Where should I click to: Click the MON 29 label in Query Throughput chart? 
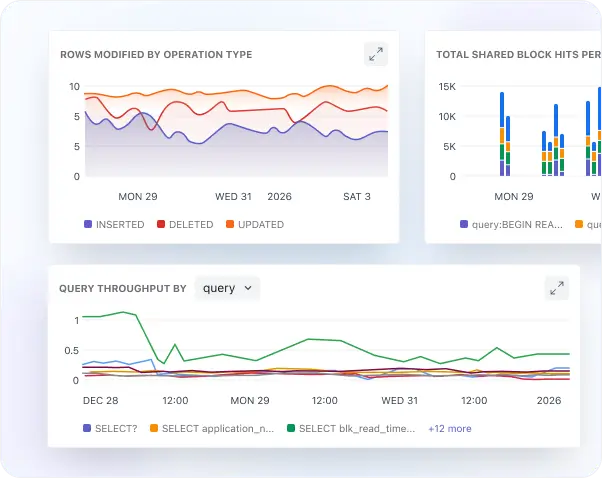[x=250, y=400]
